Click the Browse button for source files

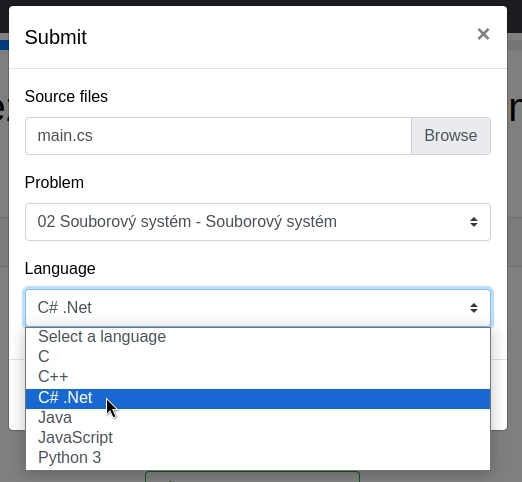(x=451, y=136)
